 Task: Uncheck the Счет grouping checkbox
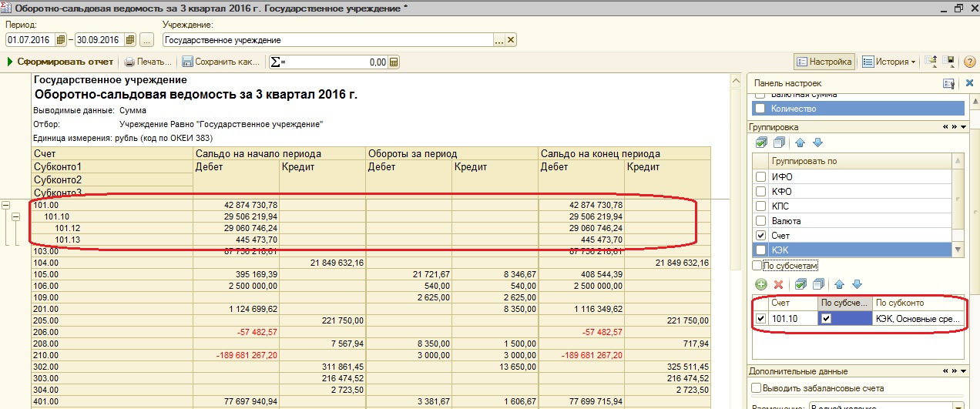pyautogui.click(x=761, y=236)
